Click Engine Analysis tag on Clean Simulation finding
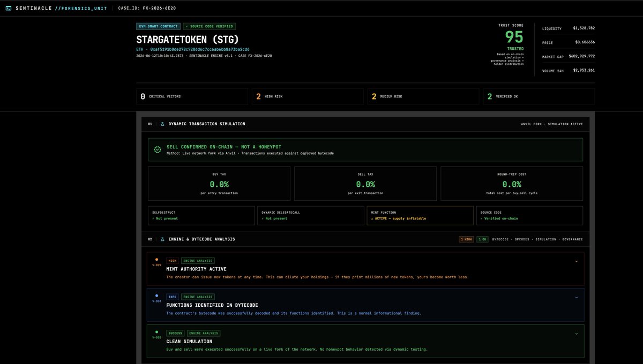The image size is (643, 364). pos(204,333)
